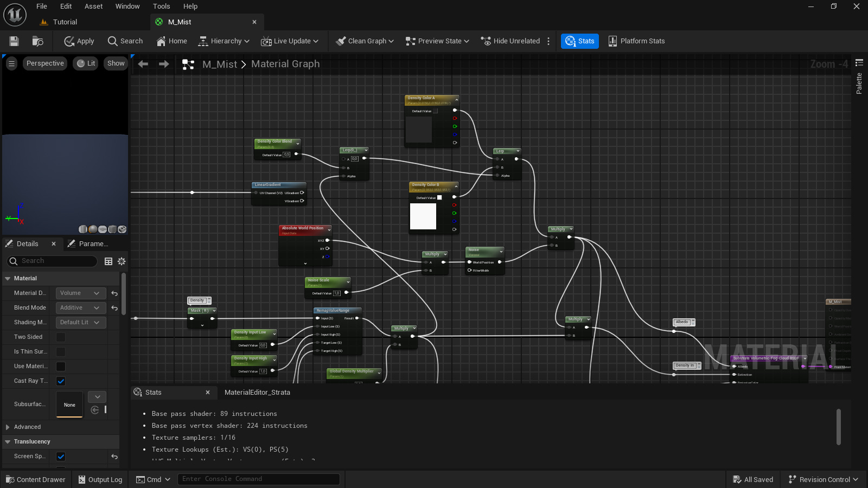Click the Unreal Engine logo icon

pos(15,15)
